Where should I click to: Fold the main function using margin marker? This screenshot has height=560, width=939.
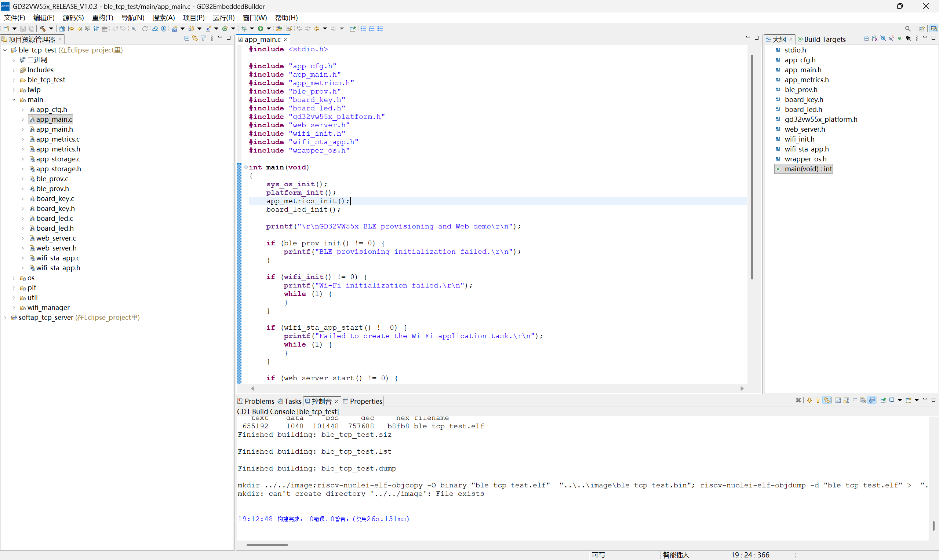click(x=246, y=167)
